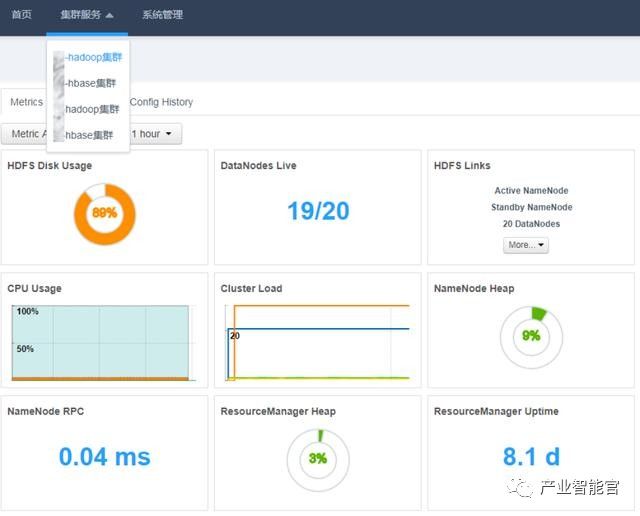640x516 pixels.
Task: Click the ResourceManager Uptime 8.1 d value
Action: tap(531, 457)
